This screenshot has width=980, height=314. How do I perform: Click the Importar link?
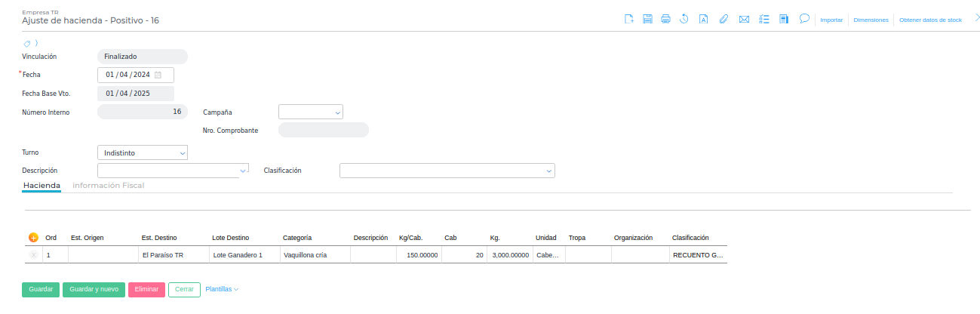831,20
